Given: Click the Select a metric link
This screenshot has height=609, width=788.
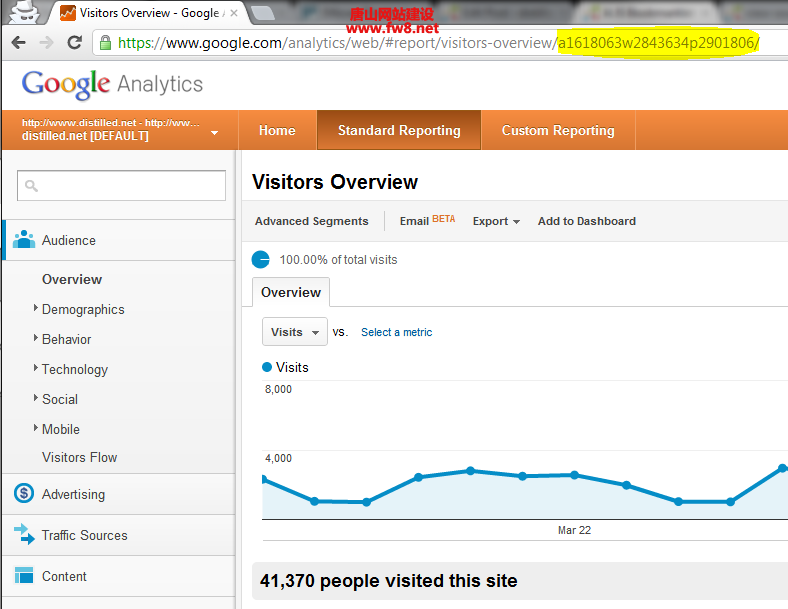Looking at the screenshot, I should [x=397, y=332].
